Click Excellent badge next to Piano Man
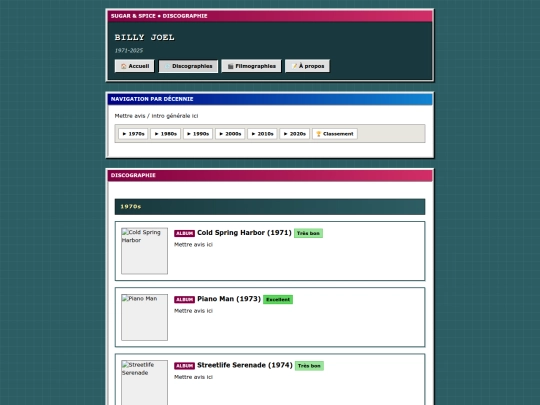Screen dimensions: 540x405 (x=278, y=299)
